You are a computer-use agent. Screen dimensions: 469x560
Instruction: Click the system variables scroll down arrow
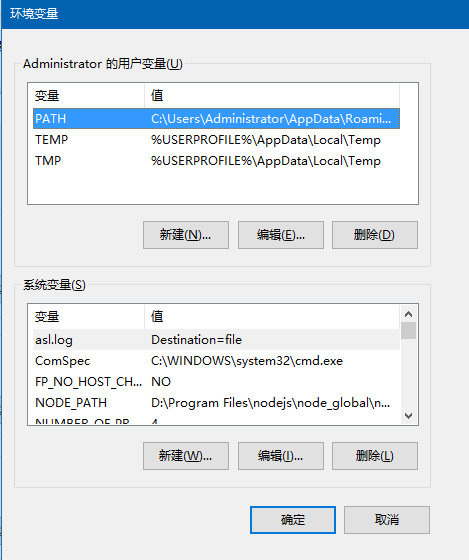409,416
